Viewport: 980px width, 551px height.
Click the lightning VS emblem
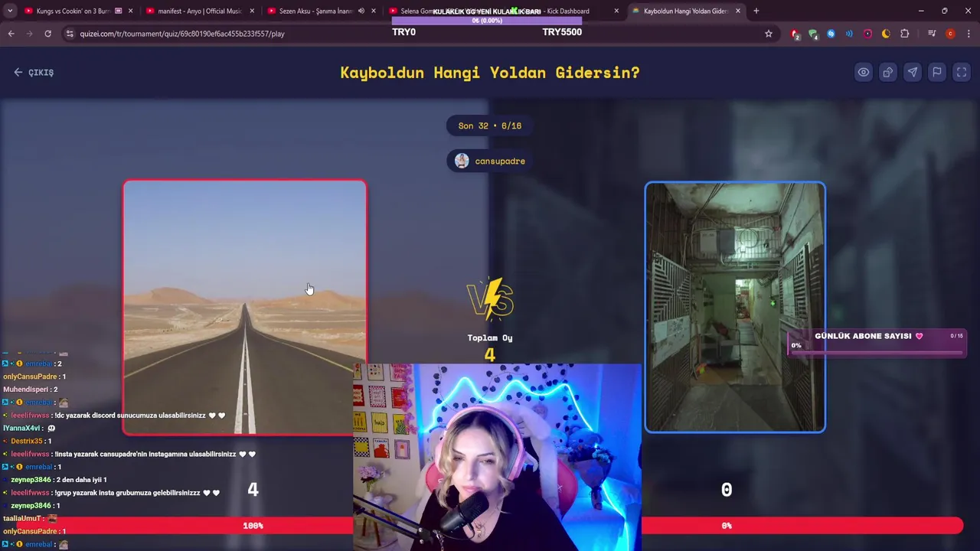pos(490,299)
